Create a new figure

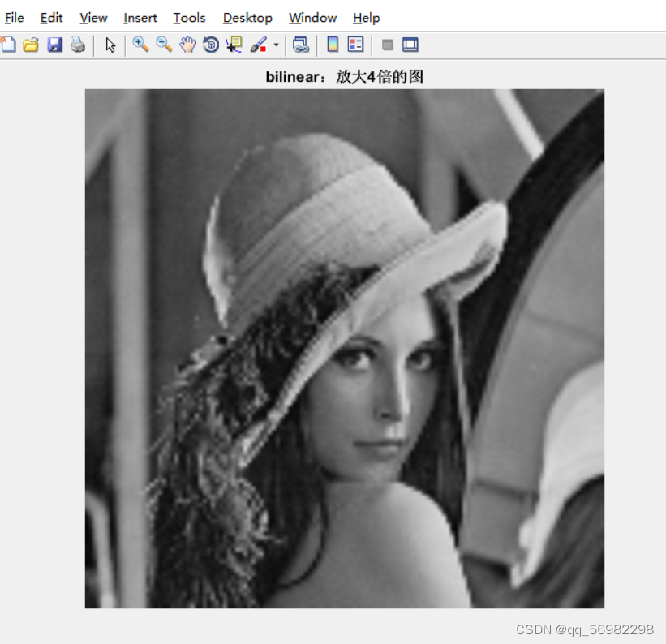(x=8, y=45)
